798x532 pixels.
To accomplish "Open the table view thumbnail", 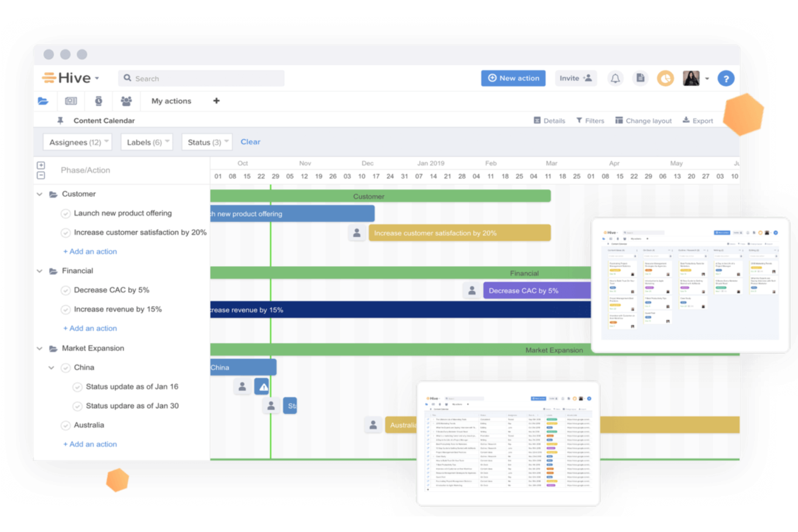I will click(508, 444).
